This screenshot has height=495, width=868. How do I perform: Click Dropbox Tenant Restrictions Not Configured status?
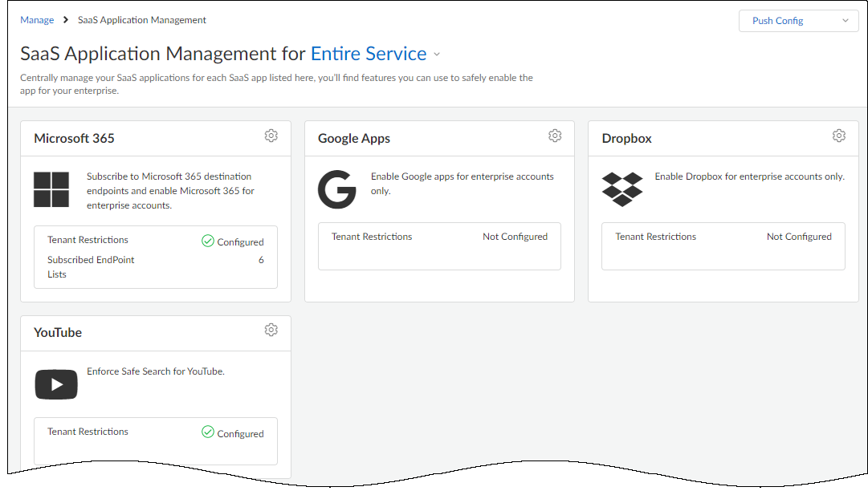pos(799,237)
